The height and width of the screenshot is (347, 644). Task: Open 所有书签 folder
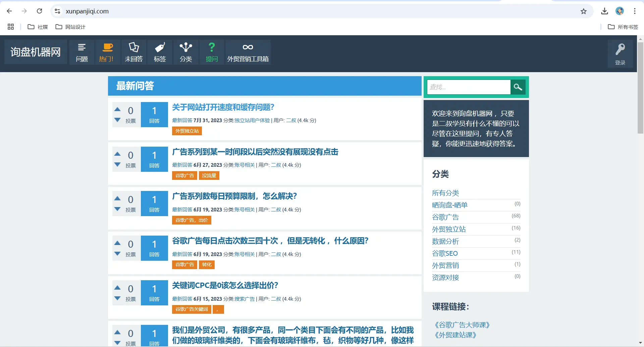(623, 27)
